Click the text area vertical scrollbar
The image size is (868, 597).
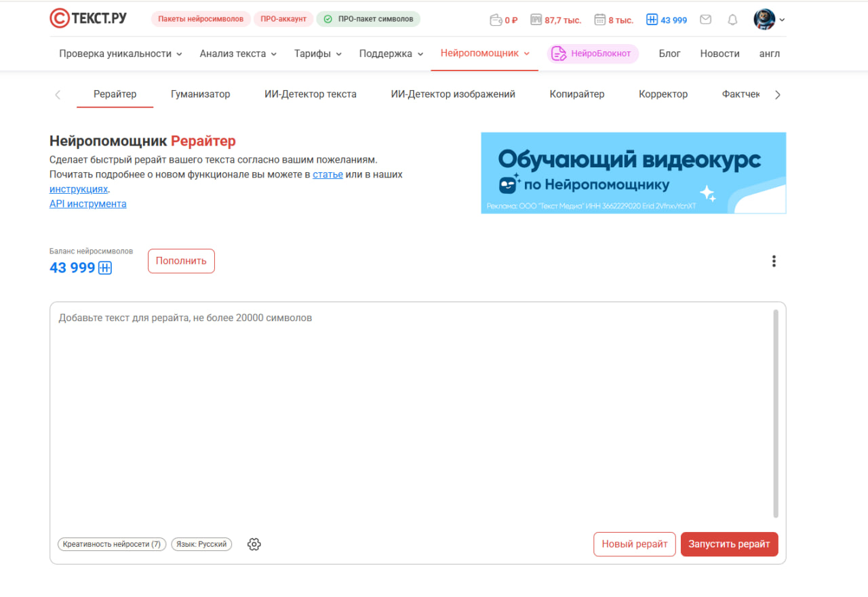pos(776,413)
